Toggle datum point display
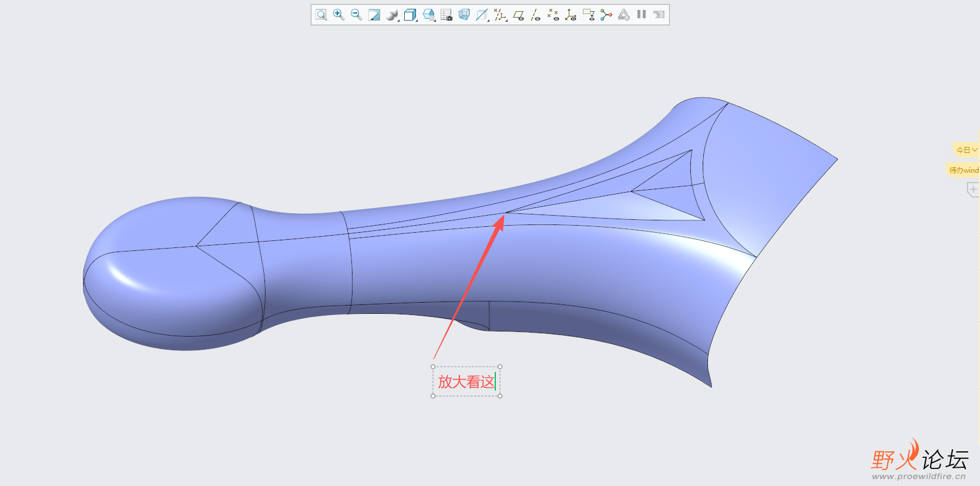The height and width of the screenshot is (486, 980). 553,15
